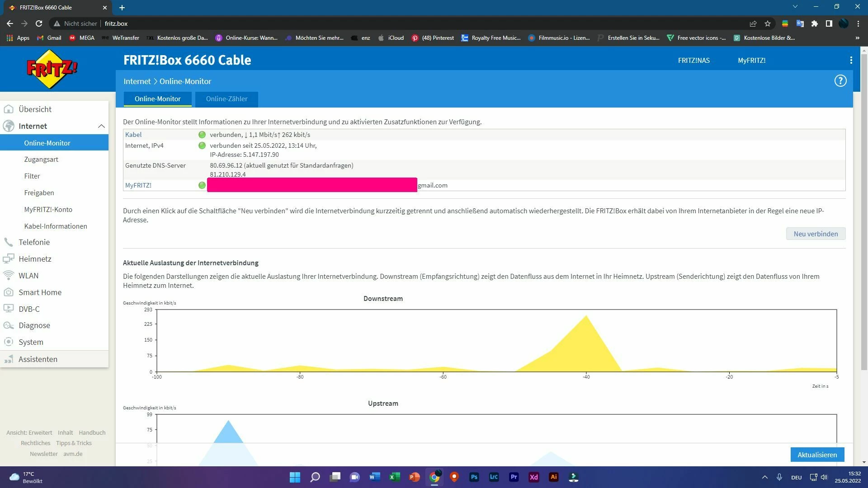The width and height of the screenshot is (868, 488).
Task: Switch to the Online-Zähler tab
Action: (226, 99)
